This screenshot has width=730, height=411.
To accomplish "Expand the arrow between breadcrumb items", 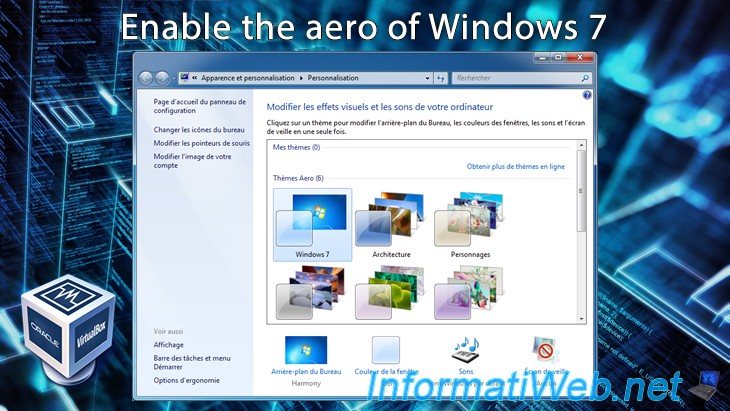I will (x=301, y=78).
